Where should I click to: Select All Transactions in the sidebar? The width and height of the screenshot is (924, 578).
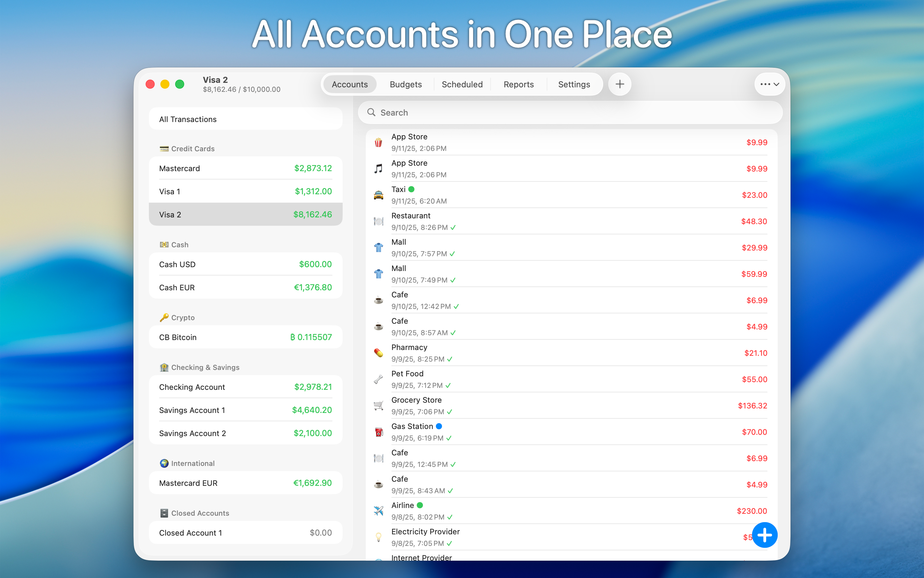click(245, 119)
